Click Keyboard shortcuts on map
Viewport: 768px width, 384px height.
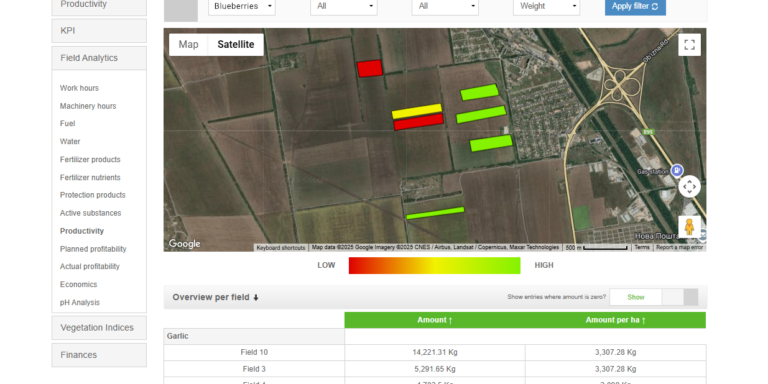coord(281,248)
